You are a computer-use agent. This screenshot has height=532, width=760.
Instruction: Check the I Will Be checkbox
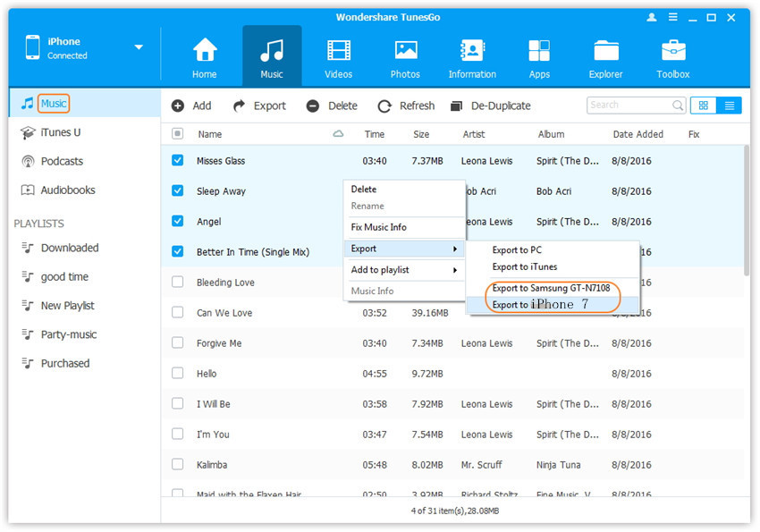(177, 403)
